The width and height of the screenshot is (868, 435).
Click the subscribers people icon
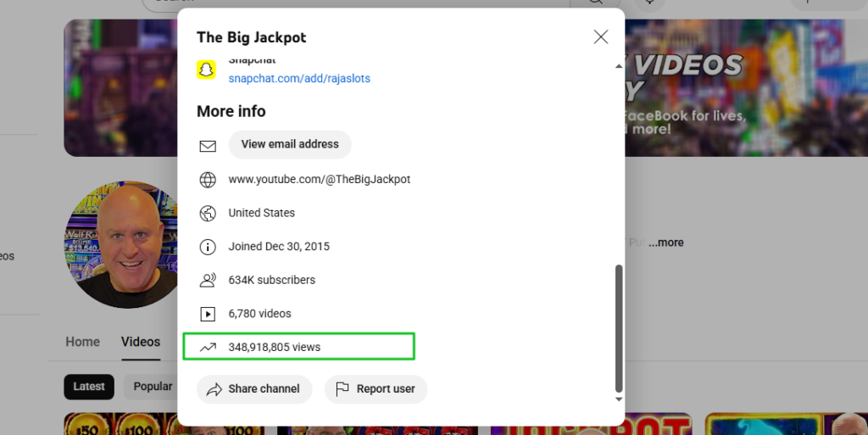click(x=208, y=281)
